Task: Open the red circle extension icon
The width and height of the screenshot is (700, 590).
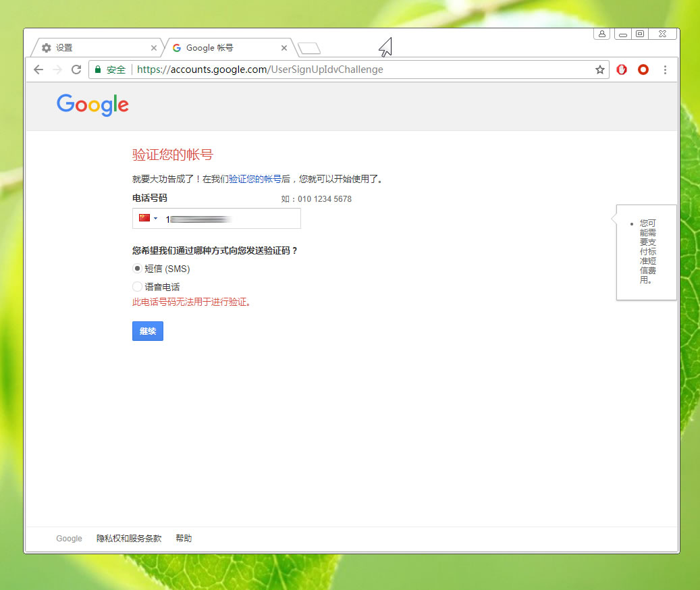Action: 643,70
